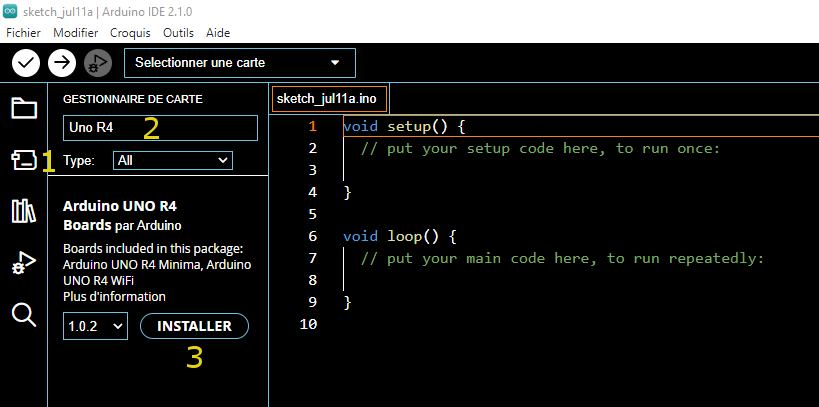Open the Sketchbook folder sidebar icon
Screen dimensions: 819x407
24,109
